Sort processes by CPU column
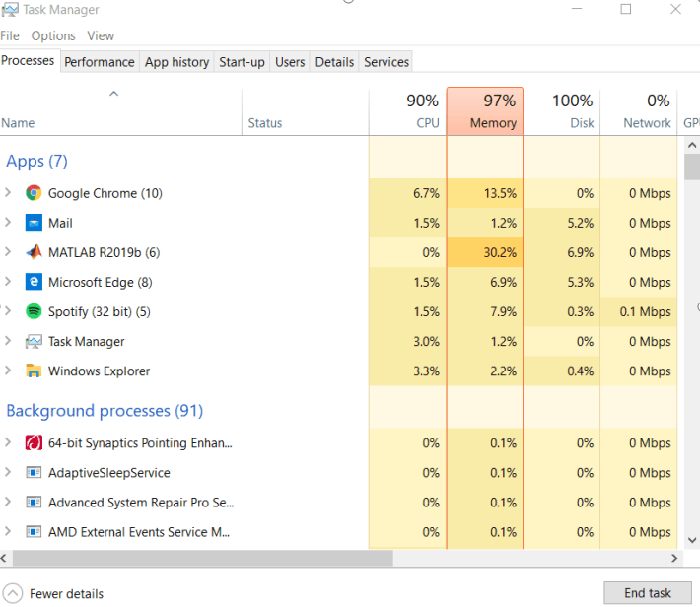The height and width of the screenshot is (607, 700). [x=408, y=111]
